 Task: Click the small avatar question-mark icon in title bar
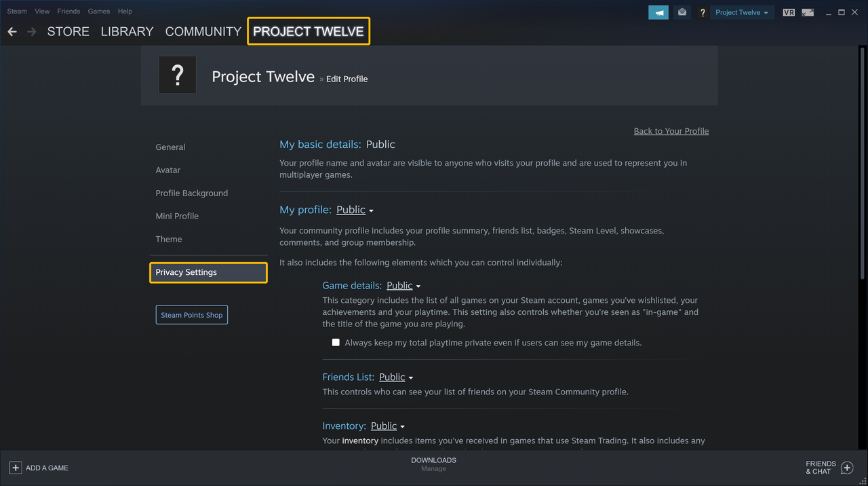703,12
